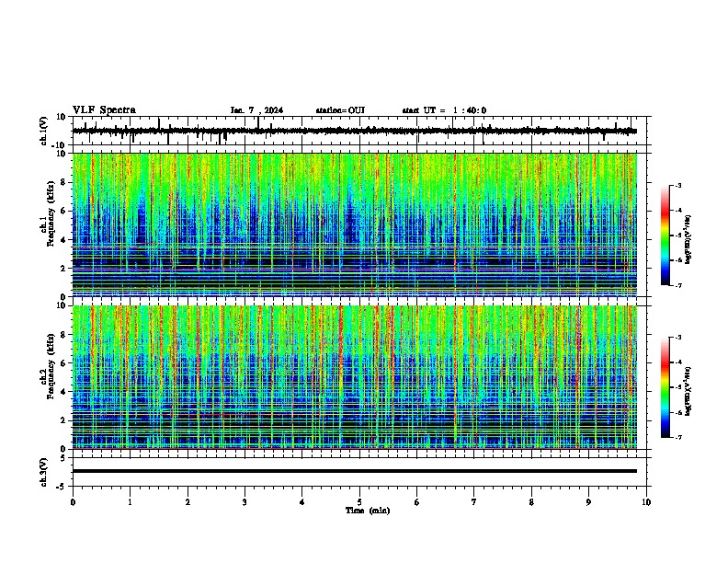Click time axis tick label 6
The width and height of the screenshot is (728, 563).
coord(417,502)
